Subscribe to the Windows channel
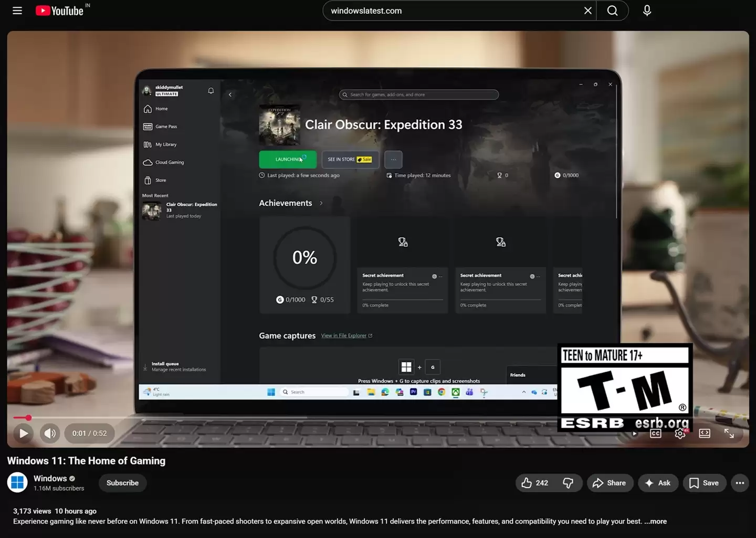756x538 pixels. 122,483
